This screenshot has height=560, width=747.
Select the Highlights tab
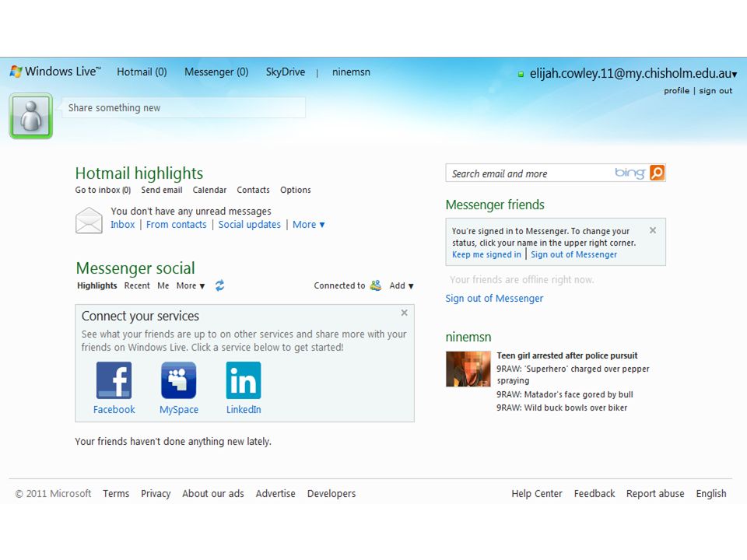click(x=97, y=285)
